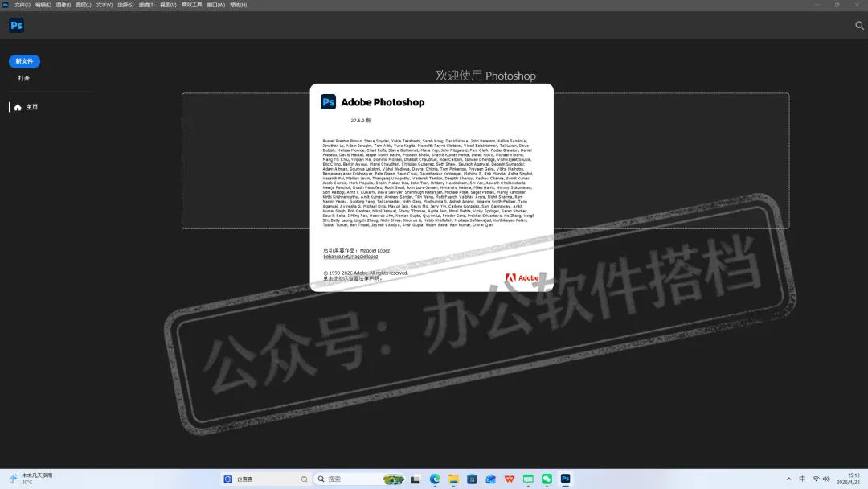Open the blue bird app on the taskbar
The width and height of the screenshot is (868, 489).
coord(491,479)
